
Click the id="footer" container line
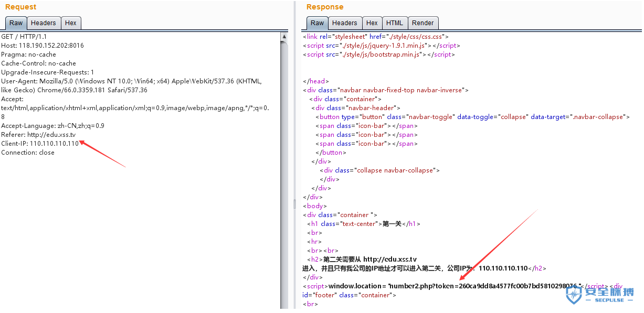pyautogui.click(x=349, y=295)
